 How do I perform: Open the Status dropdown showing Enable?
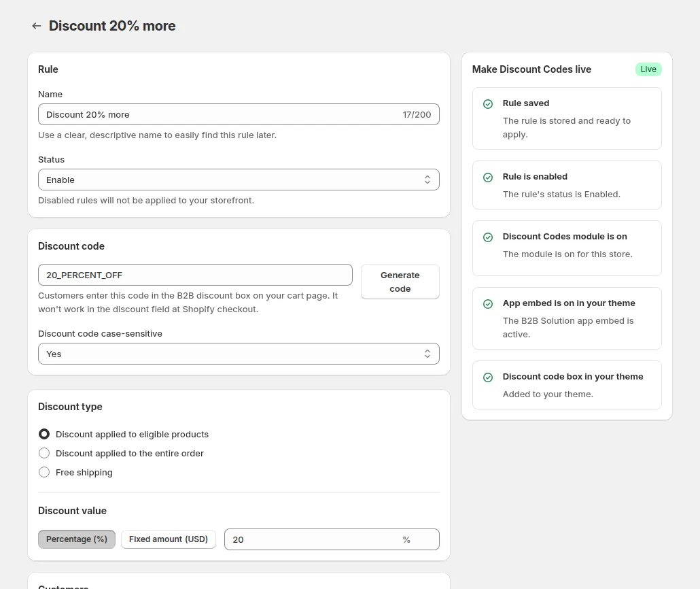[239, 180]
